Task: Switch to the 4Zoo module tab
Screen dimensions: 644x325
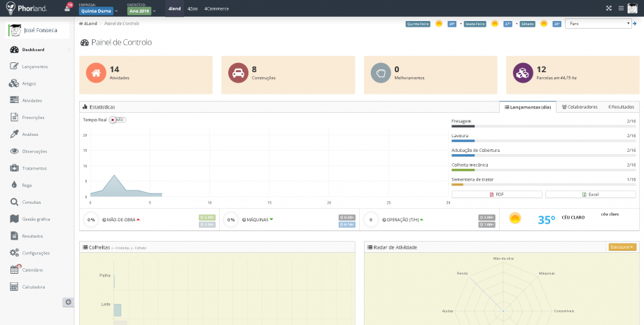Action: 192,8
